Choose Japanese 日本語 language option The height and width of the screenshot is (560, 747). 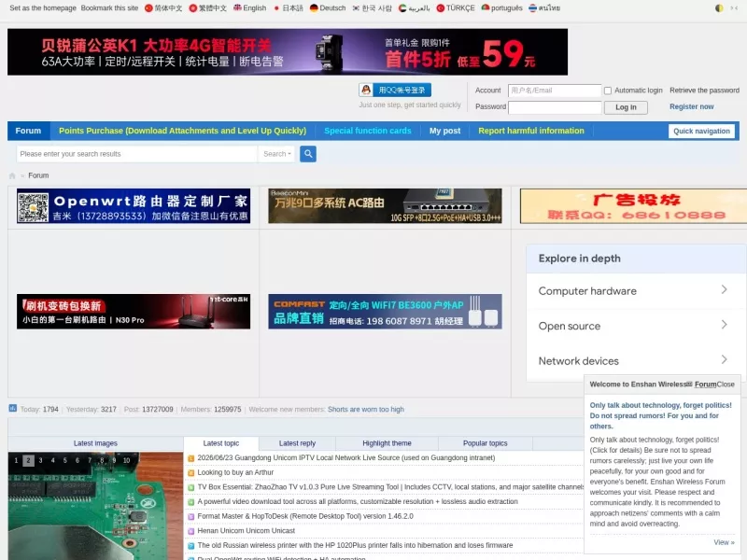[x=288, y=8]
